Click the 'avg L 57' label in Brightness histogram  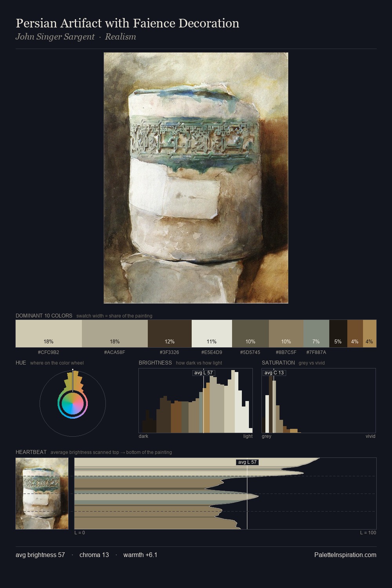click(x=203, y=373)
